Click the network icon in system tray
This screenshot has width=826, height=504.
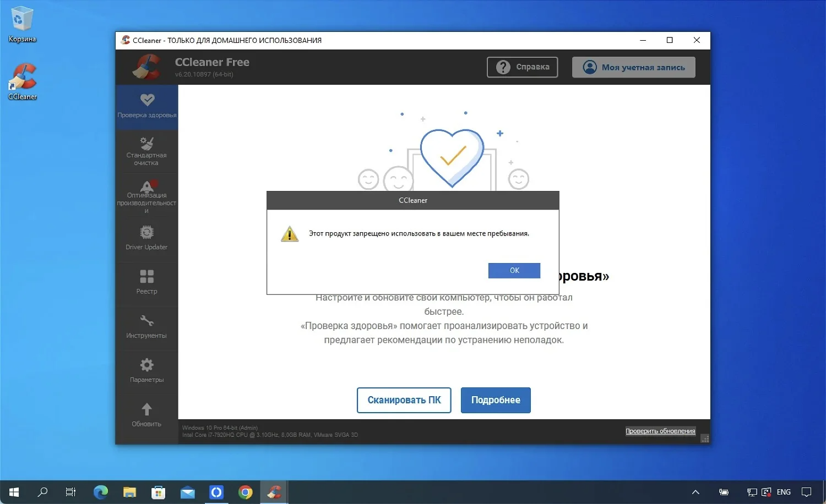click(752, 492)
